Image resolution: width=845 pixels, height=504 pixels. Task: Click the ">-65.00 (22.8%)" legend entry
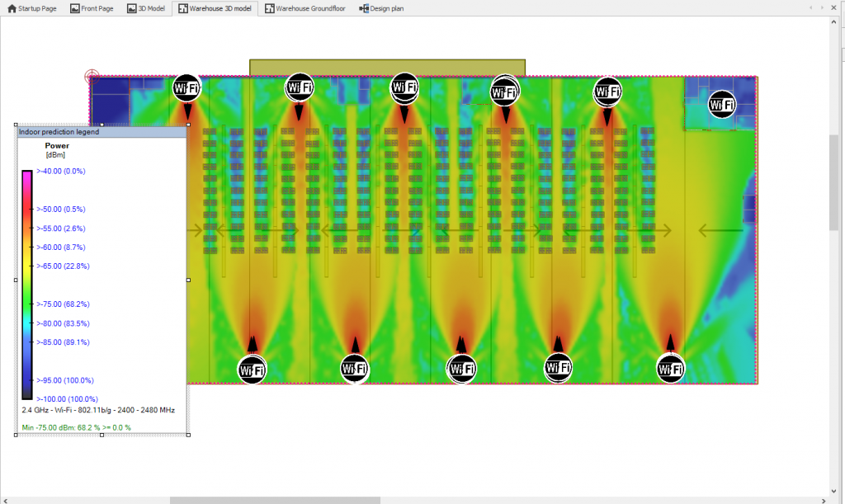[63, 266]
